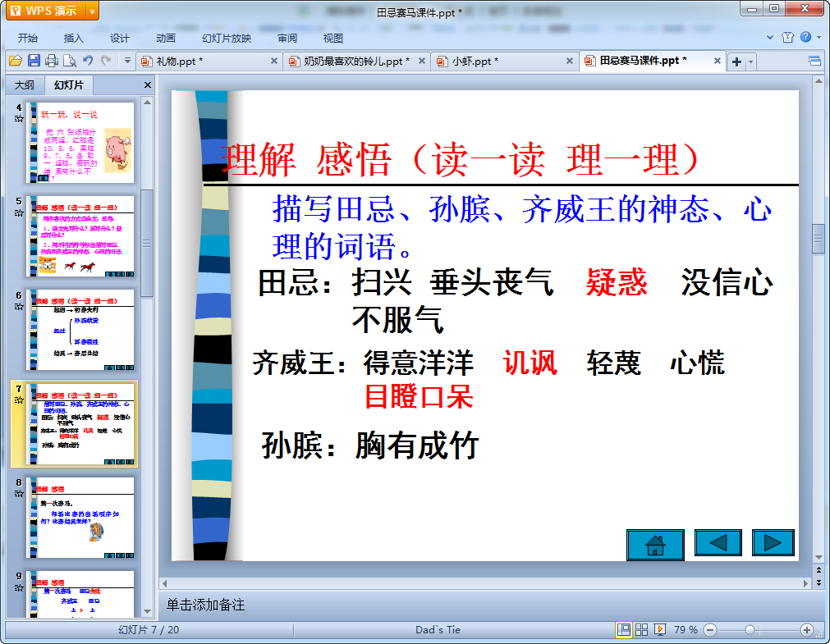Select slide 5 thumbnail

click(x=80, y=236)
